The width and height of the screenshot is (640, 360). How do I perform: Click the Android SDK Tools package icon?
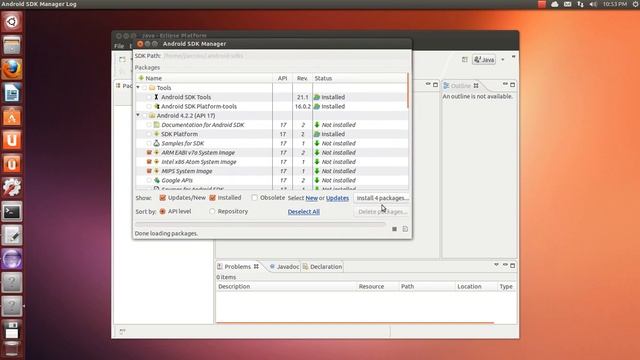[x=156, y=97]
